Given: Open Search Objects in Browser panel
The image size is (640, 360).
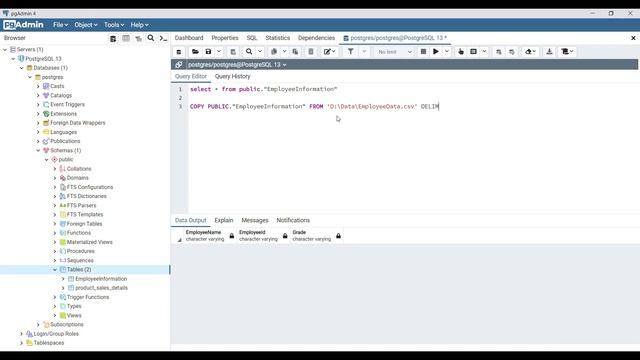Looking at the screenshot, I should (x=151, y=38).
